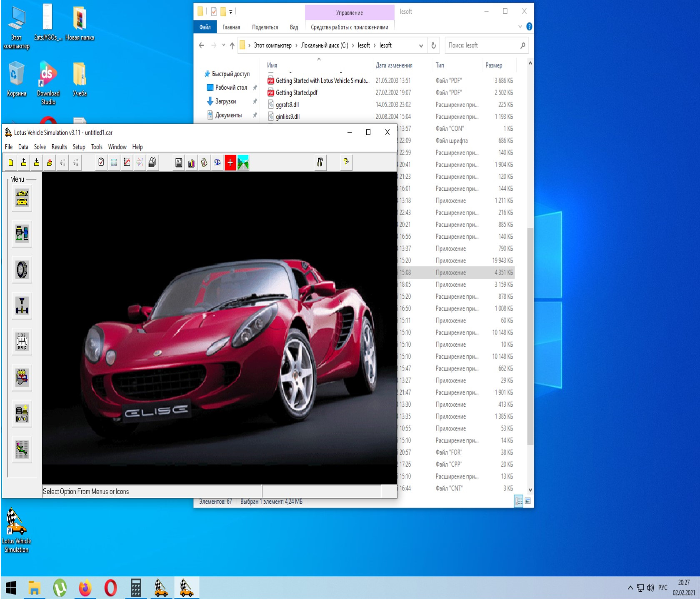Image resolution: width=700 pixels, height=600 pixels.
Task: Open Quick Access toolbar customize dropdown
Action: (x=231, y=12)
